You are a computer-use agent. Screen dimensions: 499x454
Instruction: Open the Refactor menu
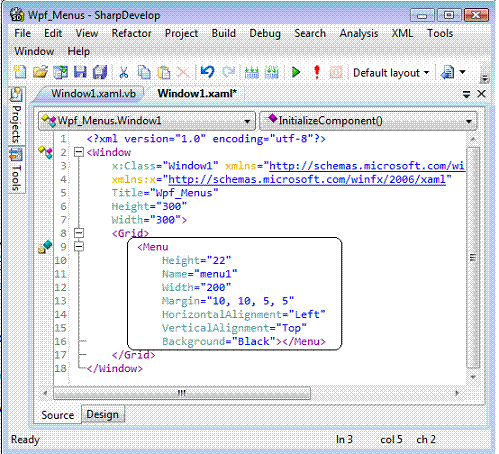(131, 33)
